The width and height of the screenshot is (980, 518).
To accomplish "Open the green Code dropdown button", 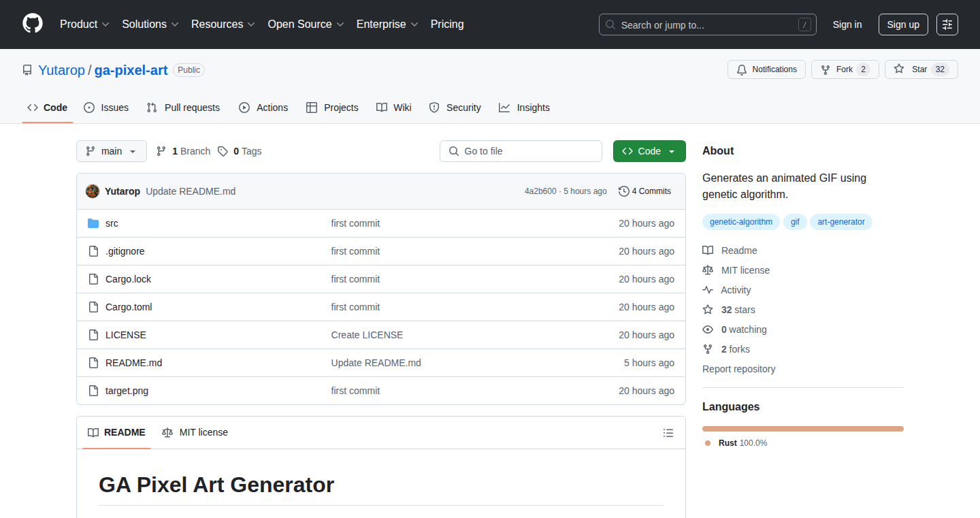I will coord(649,151).
